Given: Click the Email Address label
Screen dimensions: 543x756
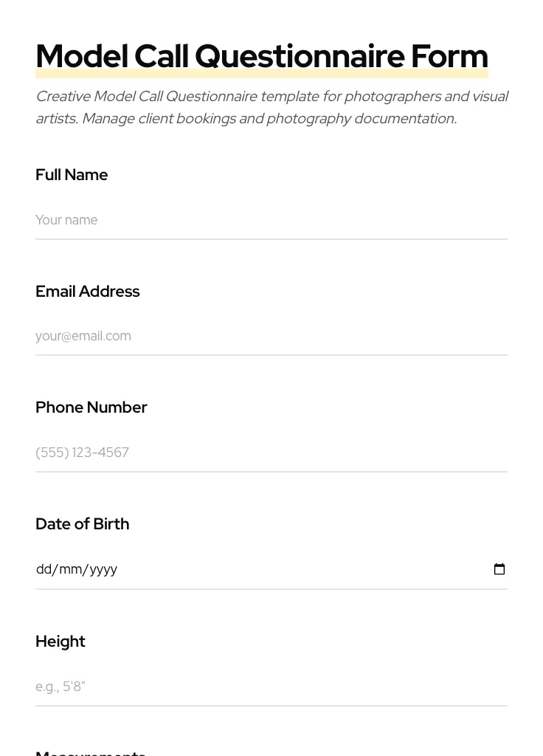Looking at the screenshot, I should coord(87,292).
